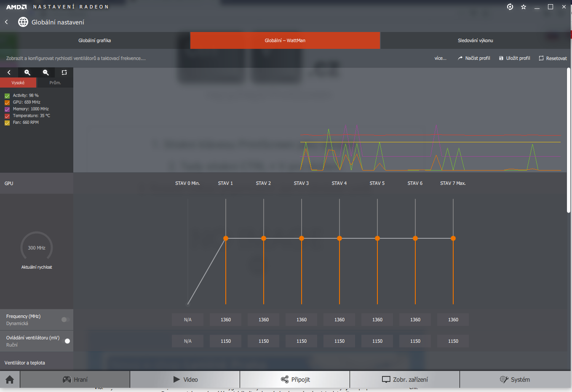Screen dimensions: 572x392
Task: Click the vertical scrollbar on the right
Action: point(569,140)
